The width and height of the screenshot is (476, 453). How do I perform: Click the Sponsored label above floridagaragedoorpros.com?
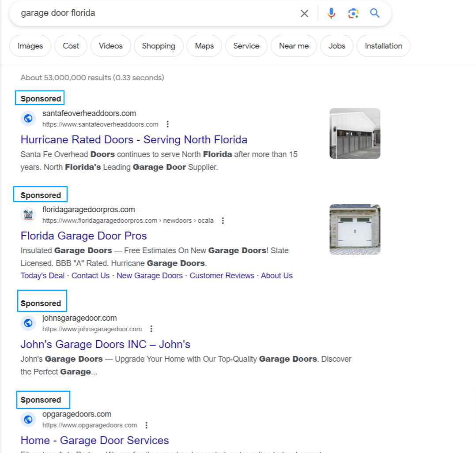point(41,195)
